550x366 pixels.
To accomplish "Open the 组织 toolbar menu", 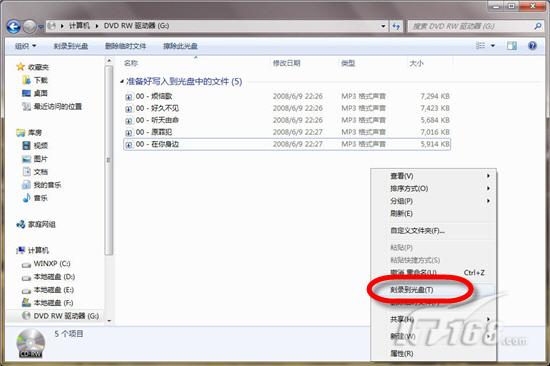I will (x=25, y=46).
